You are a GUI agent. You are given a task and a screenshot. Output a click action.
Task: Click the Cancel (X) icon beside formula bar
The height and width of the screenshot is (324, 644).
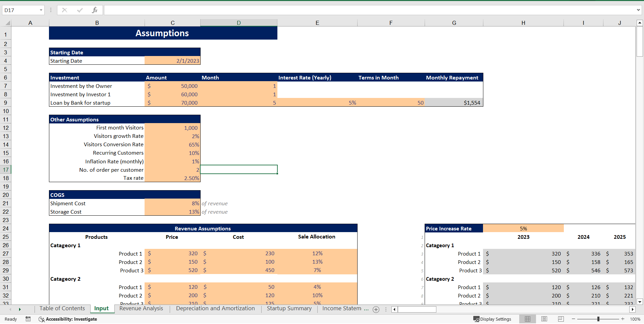(x=64, y=10)
